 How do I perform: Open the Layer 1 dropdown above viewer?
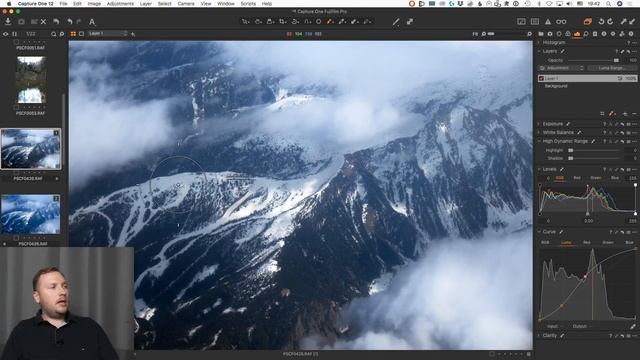[x=108, y=33]
